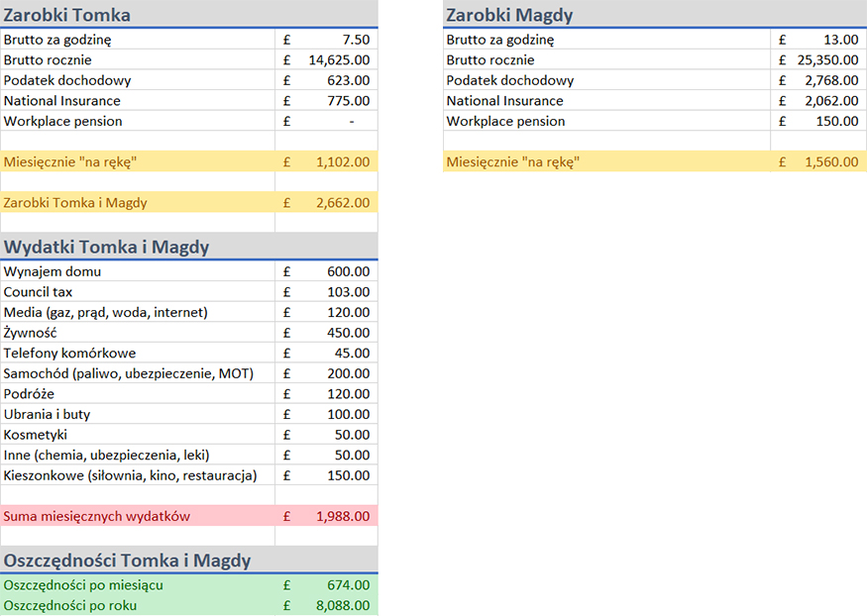Select the 'Zarobki Tomka i Magdy' total row
The width and height of the screenshot is (867, 616).
[75, 202]
